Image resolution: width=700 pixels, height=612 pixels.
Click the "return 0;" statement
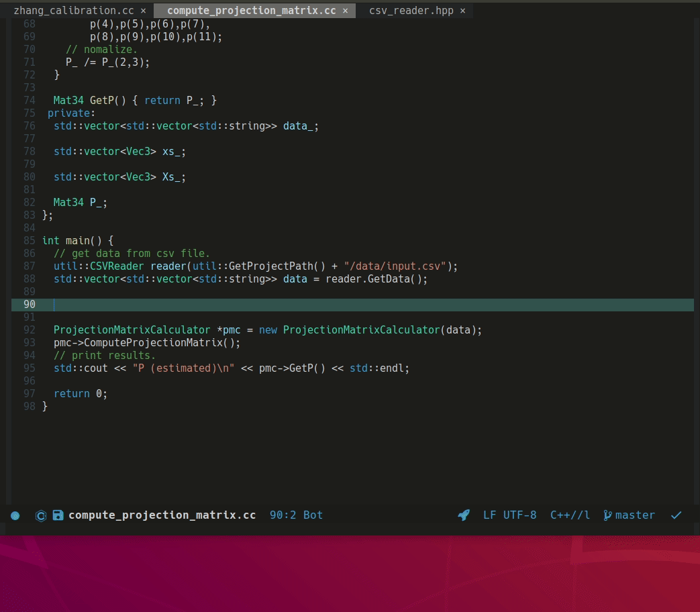(81, 394)
